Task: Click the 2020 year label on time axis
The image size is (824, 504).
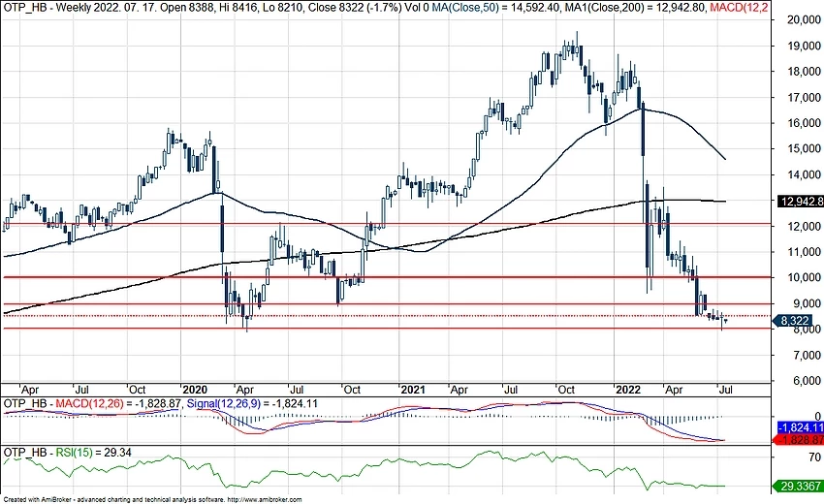Action: point(195,390)
